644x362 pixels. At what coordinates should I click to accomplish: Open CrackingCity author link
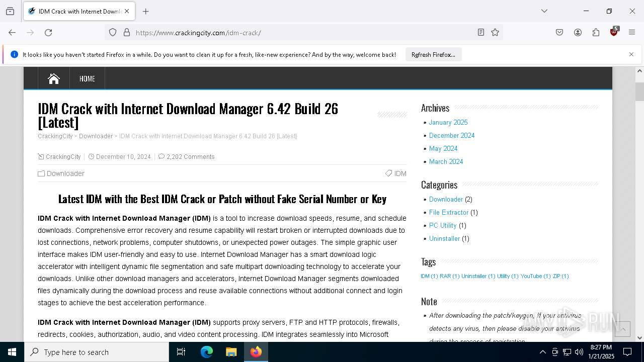coord(63,157)
